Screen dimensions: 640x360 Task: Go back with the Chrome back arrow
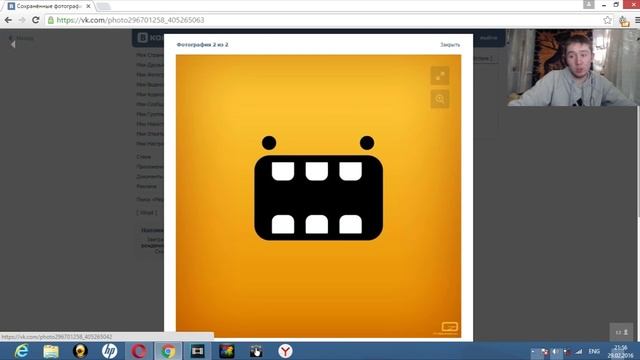[x=8, y=20]
